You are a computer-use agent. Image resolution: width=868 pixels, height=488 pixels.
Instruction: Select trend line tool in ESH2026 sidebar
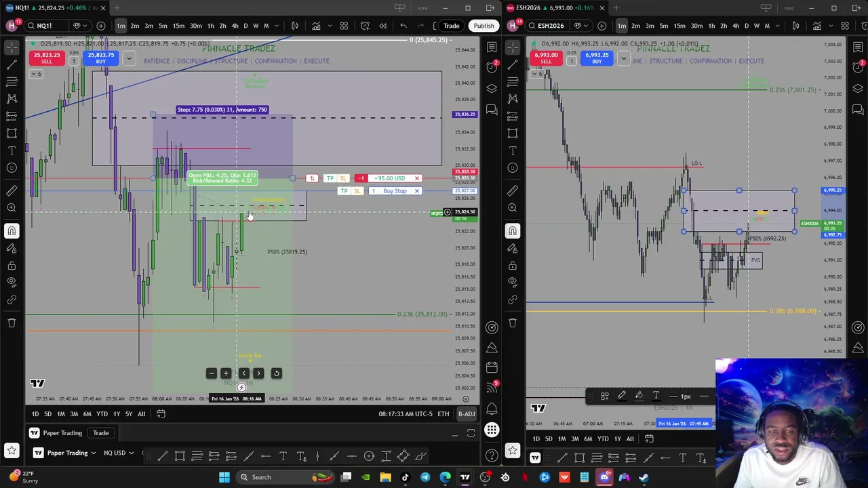point(513,64)
